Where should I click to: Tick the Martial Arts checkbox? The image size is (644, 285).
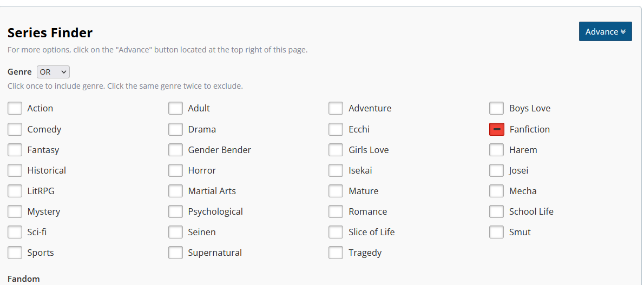coord(175,191)
